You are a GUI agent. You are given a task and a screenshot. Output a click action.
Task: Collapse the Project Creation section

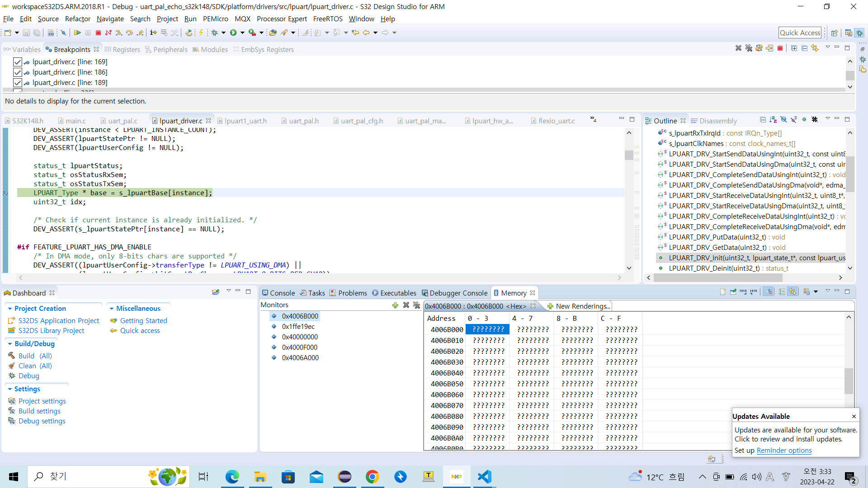click(x=10, y=308)
